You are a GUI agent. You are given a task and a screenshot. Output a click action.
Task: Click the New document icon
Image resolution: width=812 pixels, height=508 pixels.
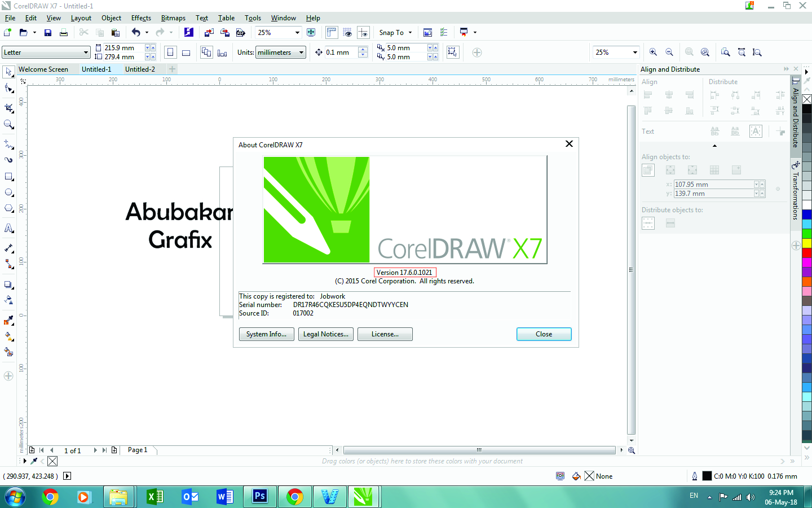pyautogui.click(x=7, y=33)
